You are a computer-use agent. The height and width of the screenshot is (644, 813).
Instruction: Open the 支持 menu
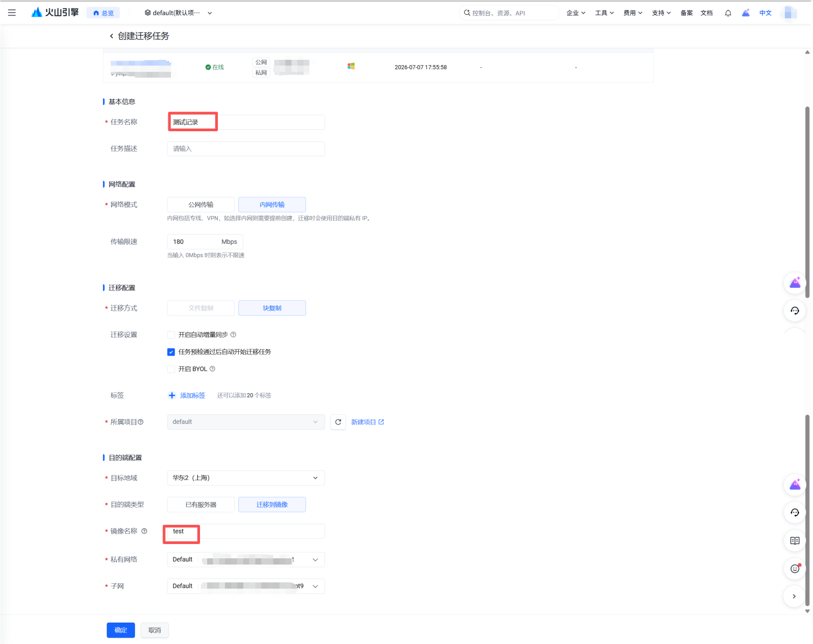pos(661,13)
